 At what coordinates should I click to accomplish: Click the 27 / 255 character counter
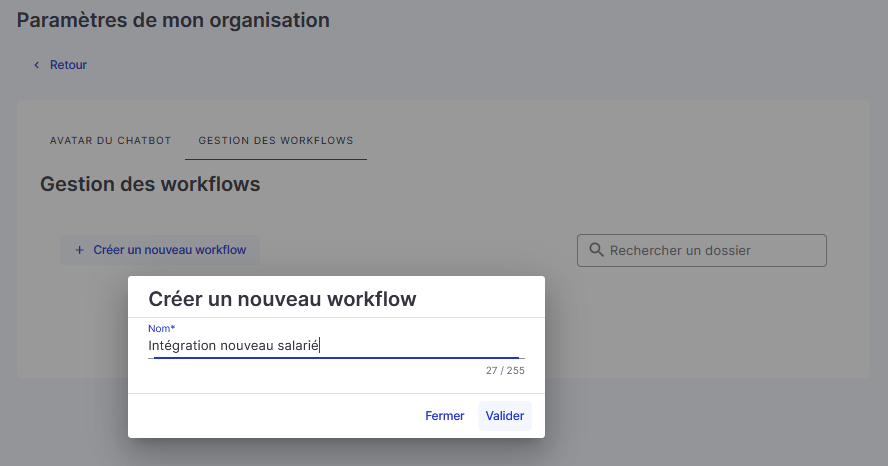[x=505, y=370]
